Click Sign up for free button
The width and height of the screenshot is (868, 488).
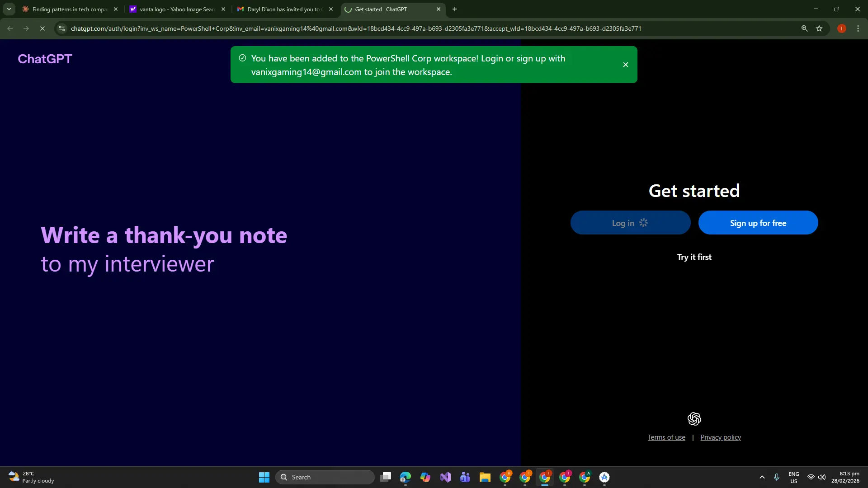tap(758, 223)
